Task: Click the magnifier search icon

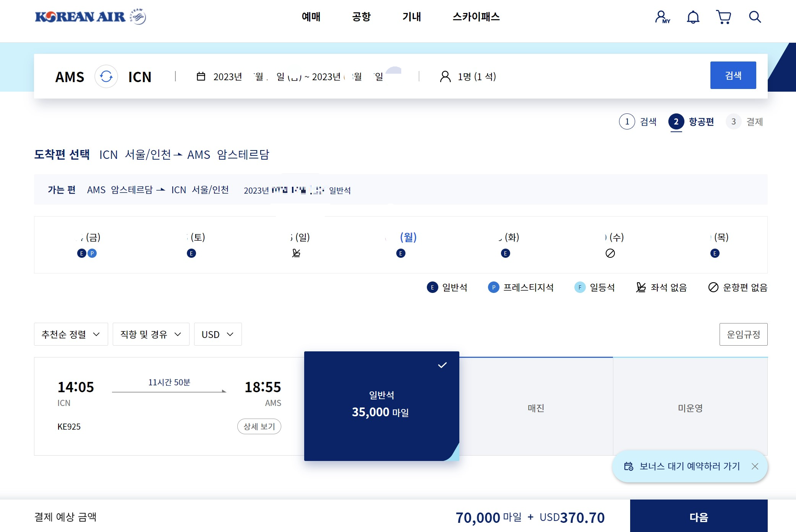Action: pyautogui.click(x=755, y=17)
